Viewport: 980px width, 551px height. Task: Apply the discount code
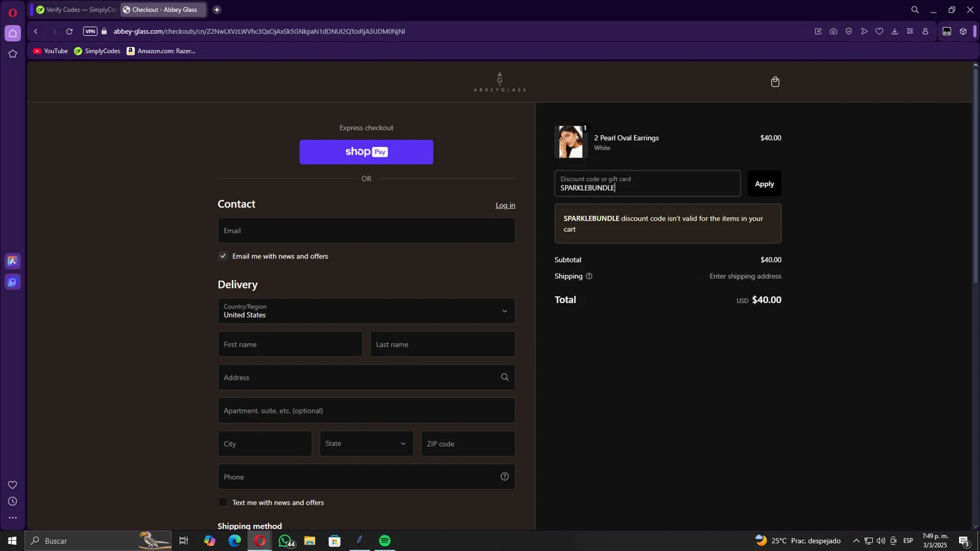click(764, 183)
